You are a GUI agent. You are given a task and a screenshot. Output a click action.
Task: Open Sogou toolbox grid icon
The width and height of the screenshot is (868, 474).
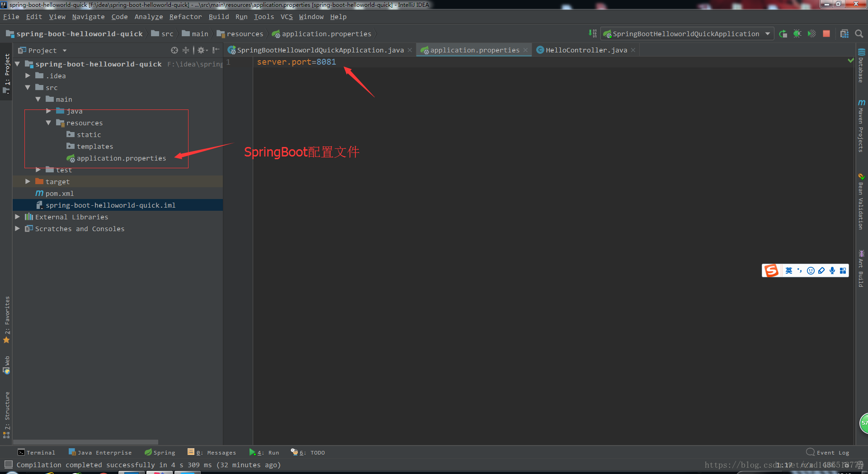(x=843, y=270)
